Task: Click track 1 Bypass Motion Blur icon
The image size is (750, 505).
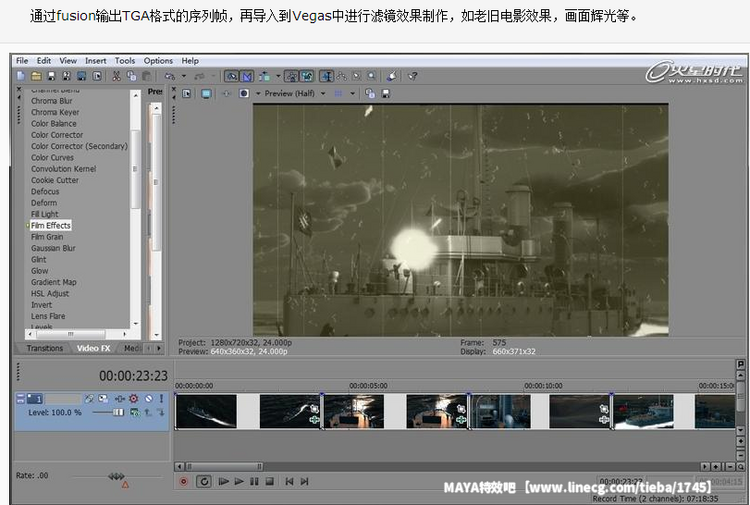Action: tap(89, 398)
